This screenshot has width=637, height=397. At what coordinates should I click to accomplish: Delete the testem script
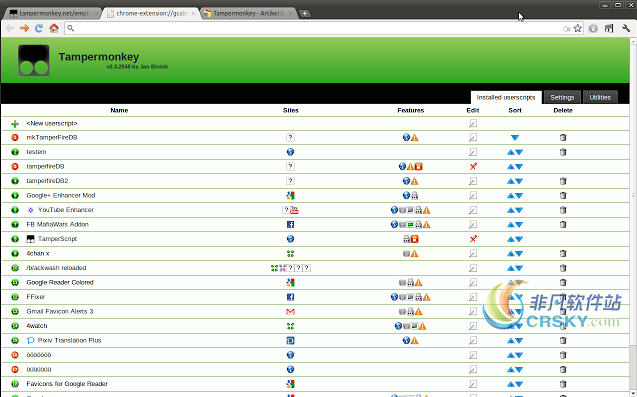[563, 152]
